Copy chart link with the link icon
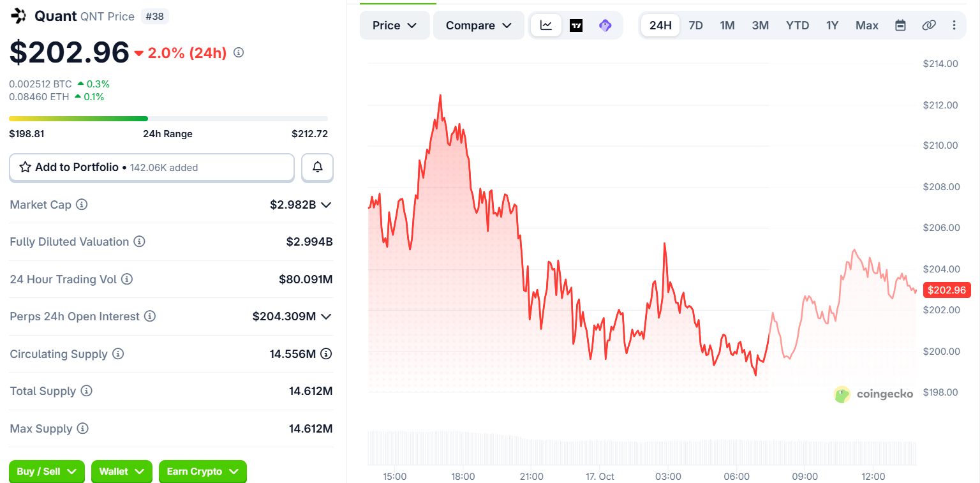980x483 pixels. [929, 26]
